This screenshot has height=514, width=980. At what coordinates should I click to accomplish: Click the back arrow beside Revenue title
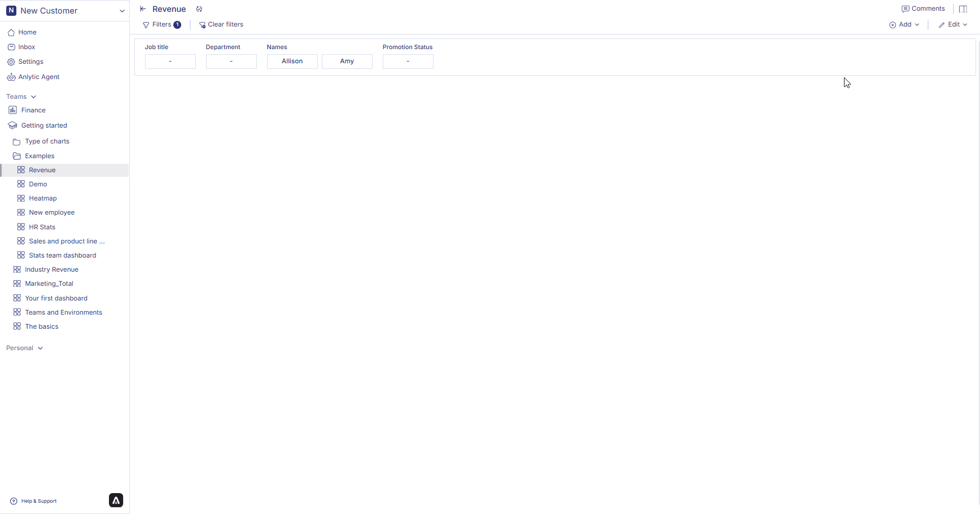coord(143,9)
